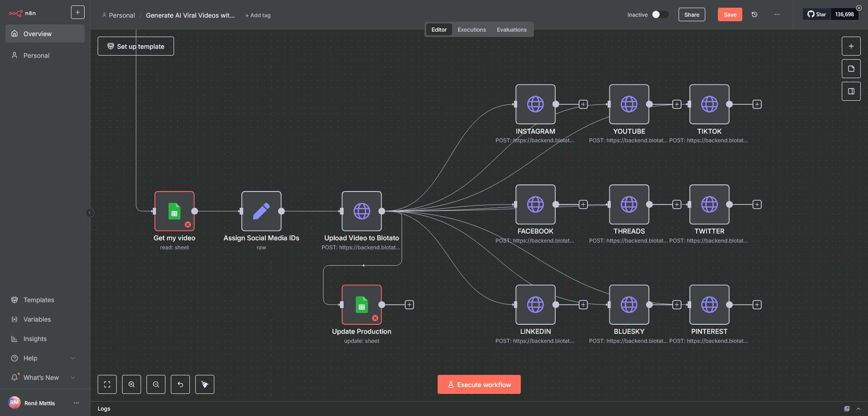
Task: Zoom in on the workflow canvas
Action: 132,384
